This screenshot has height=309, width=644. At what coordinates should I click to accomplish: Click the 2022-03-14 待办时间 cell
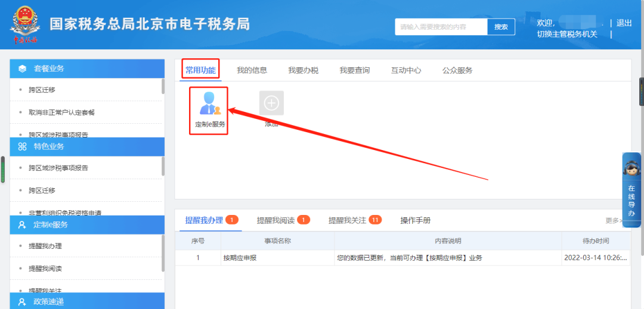pyautogui.click(x=596, y=258)
